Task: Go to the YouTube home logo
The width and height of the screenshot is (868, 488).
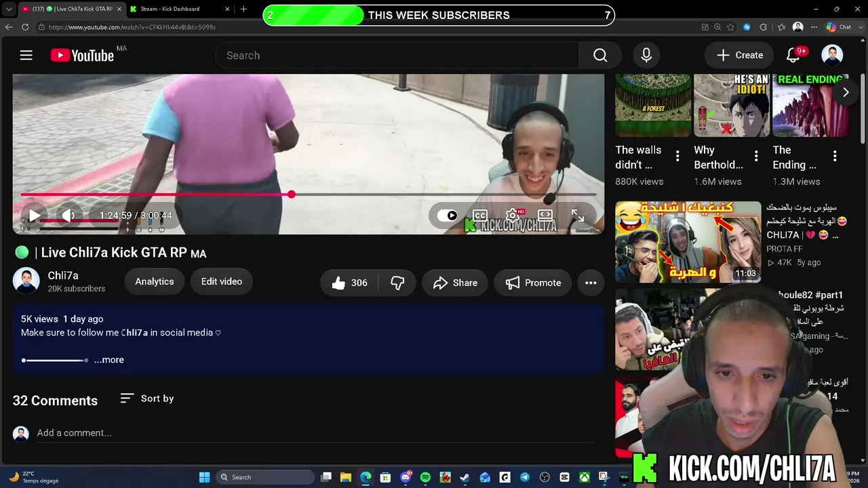Action: tap(82, 56)
